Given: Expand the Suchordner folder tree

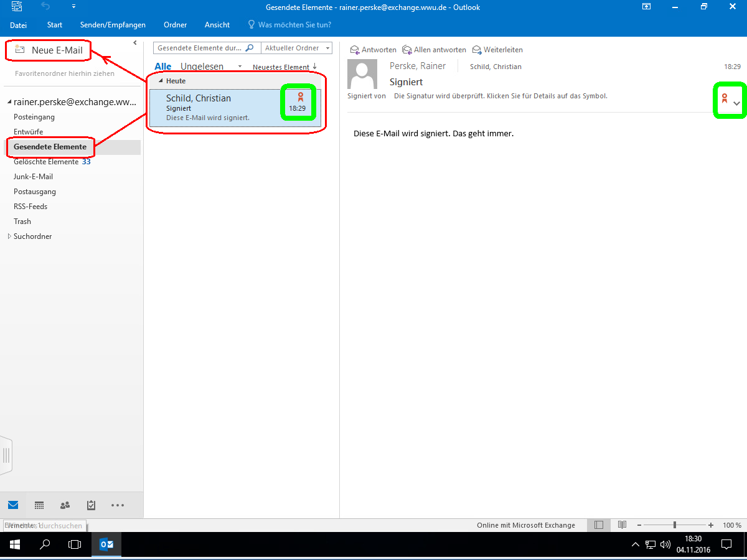Looking at the screenshot, I should pos(9,236).
